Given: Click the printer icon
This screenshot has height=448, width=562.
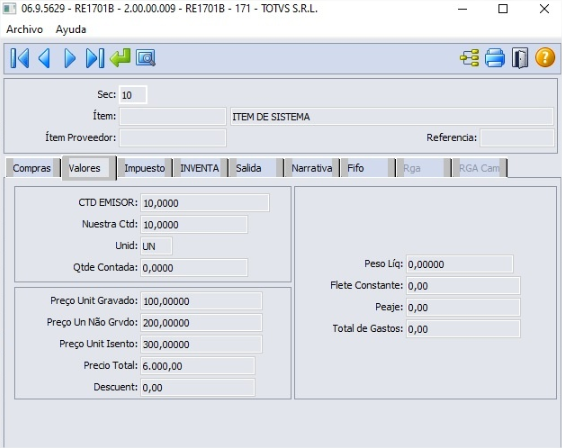Looking at the screenshot, I should pyautogui.click(x=495, y=58).
